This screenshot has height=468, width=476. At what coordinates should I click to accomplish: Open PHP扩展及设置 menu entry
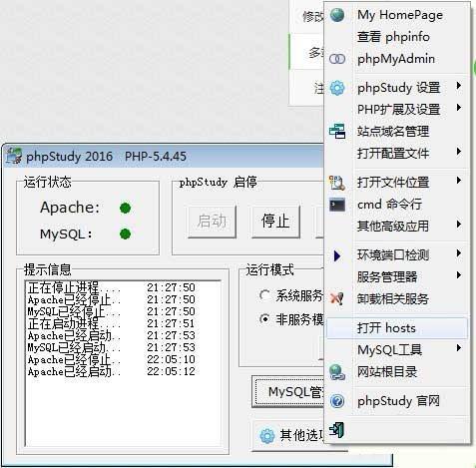397,110
